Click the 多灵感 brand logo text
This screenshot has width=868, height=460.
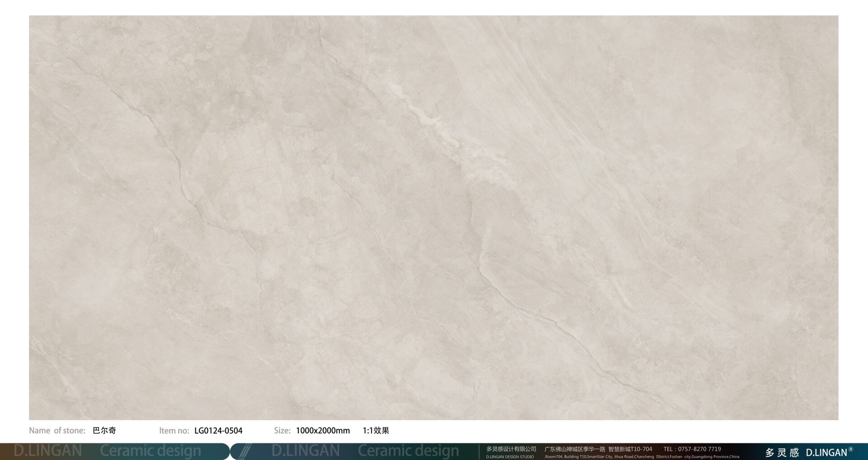(782, 452)
